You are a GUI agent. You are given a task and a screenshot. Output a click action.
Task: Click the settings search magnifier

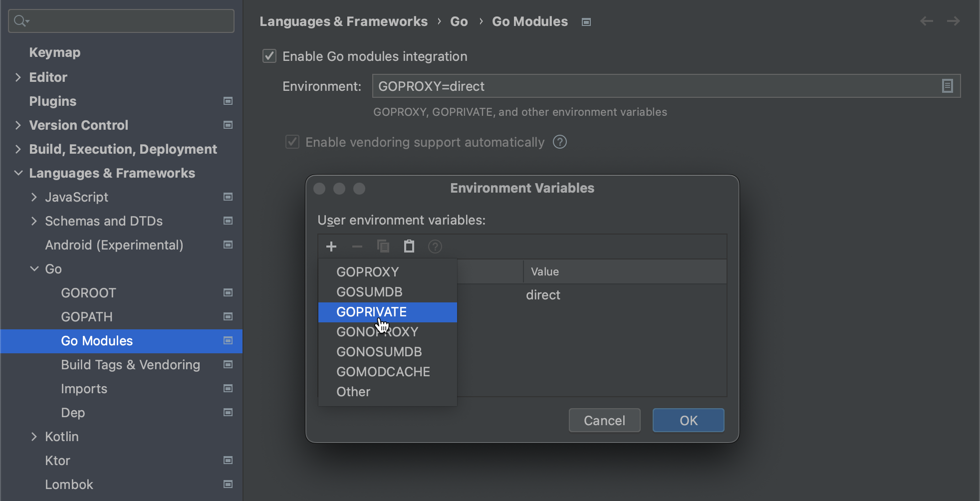click(x=19, y=21)
